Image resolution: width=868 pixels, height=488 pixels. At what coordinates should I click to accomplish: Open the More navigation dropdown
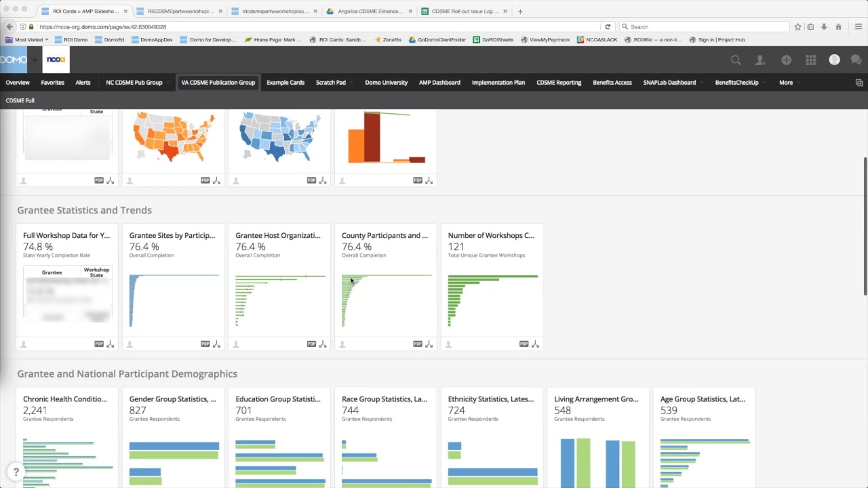pos(789,83)
